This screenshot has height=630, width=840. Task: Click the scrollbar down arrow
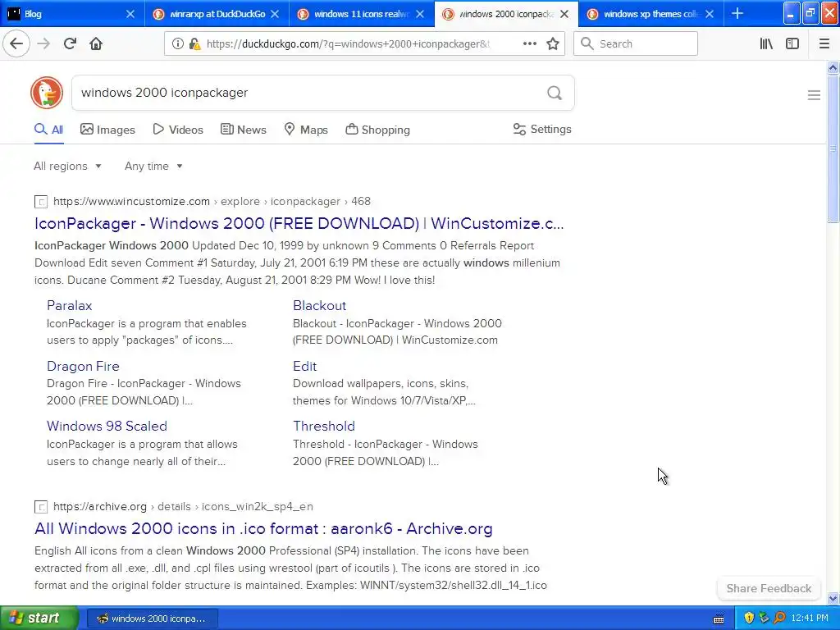pos(833,598)
